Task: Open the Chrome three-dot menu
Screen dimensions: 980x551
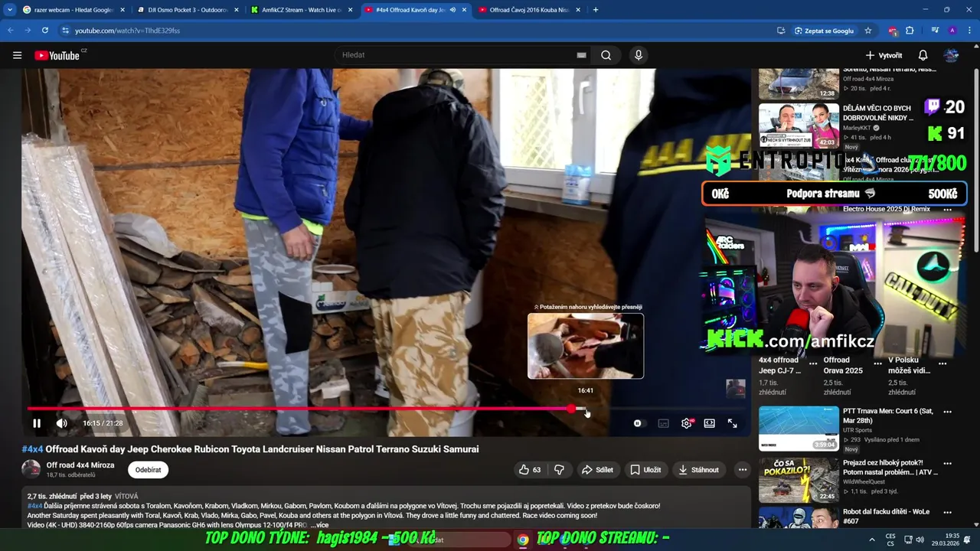Action: (969, 31)
